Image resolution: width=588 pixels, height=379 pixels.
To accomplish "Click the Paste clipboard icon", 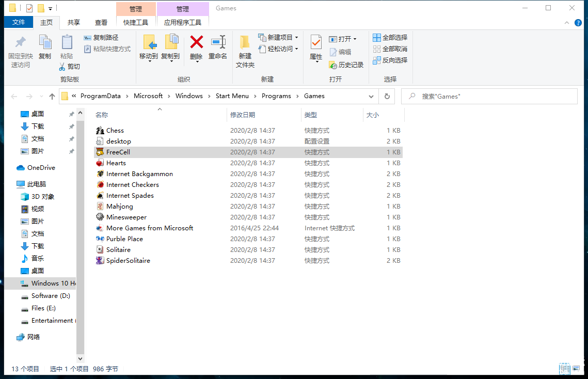I will pyautogui.click(x=67, y=42).
